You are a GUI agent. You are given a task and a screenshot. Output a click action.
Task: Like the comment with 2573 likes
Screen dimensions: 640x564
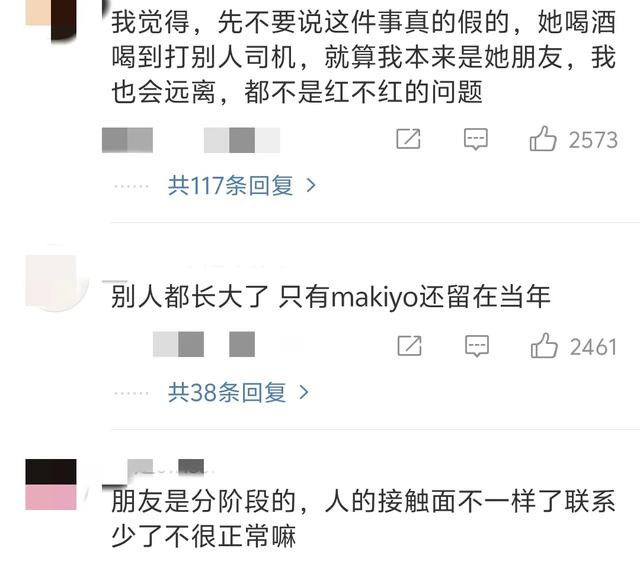pyautogui.click(x=543, y=139)
